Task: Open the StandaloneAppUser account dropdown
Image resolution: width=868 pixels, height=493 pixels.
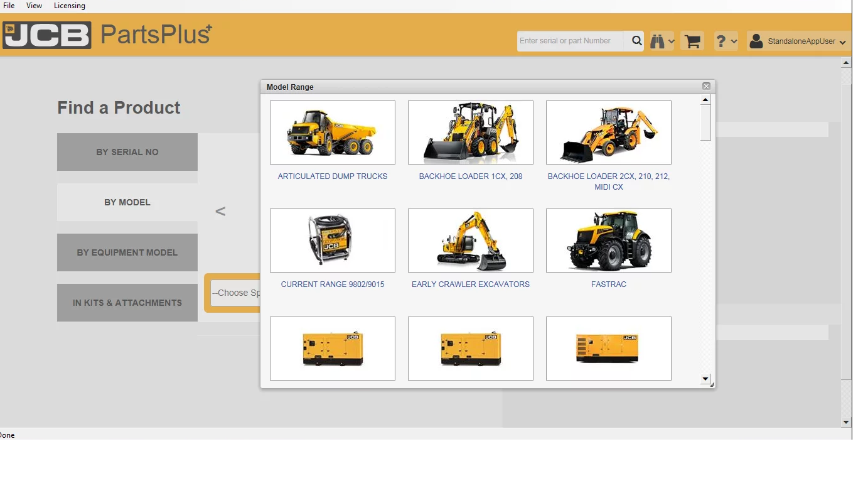Action: [x=844, y=41]
